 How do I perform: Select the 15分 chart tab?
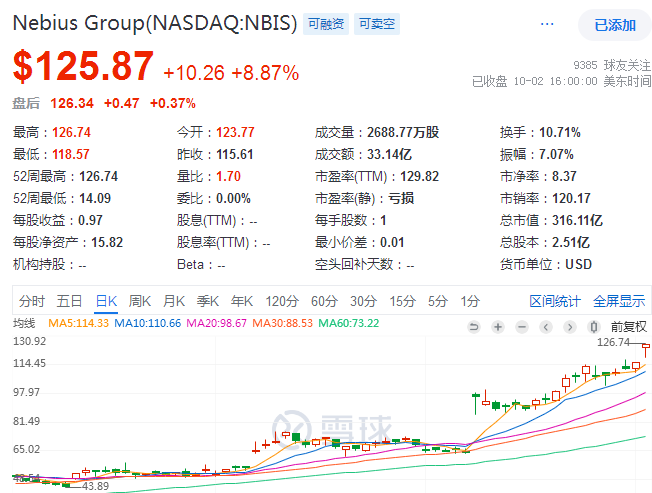[403, 301]
